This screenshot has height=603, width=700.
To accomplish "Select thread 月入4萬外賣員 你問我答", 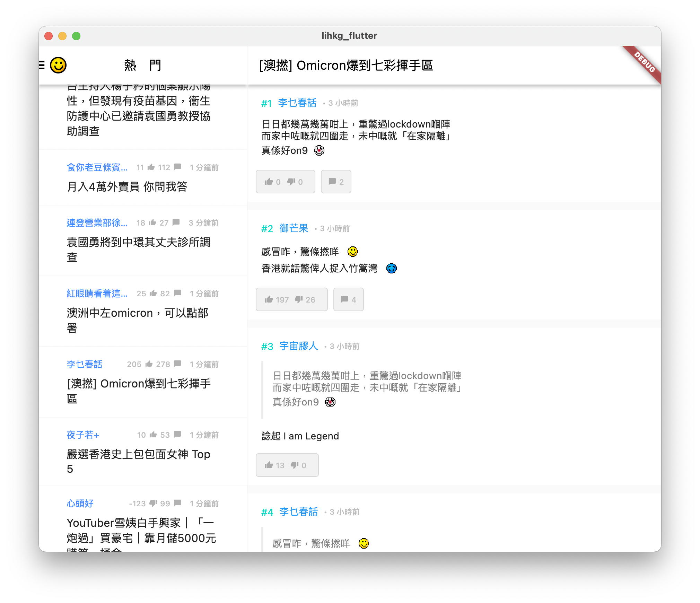I will click(x=127, y=187).
